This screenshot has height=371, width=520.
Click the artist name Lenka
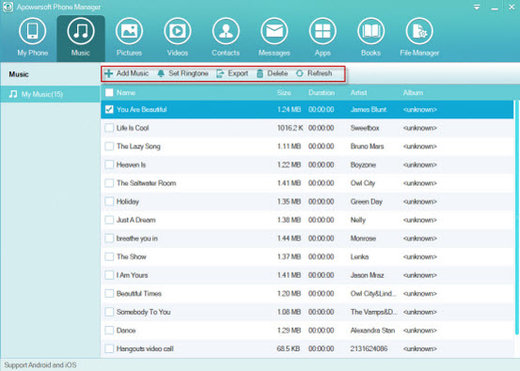pos(359,257)
